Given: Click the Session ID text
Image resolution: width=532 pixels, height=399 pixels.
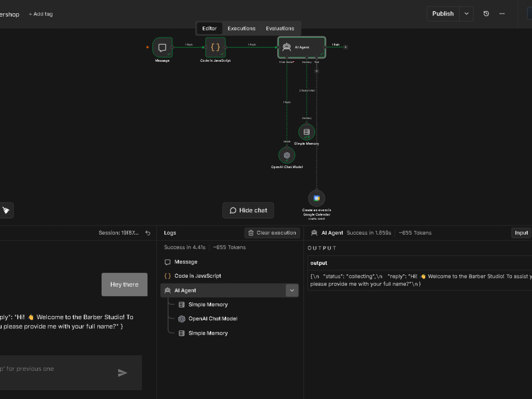Looking at the screenshot, I should [x=119, y=233].
